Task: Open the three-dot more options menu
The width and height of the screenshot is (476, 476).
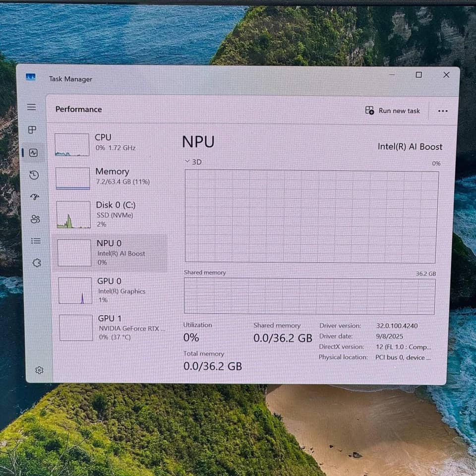Action: [x=443, y=111]
